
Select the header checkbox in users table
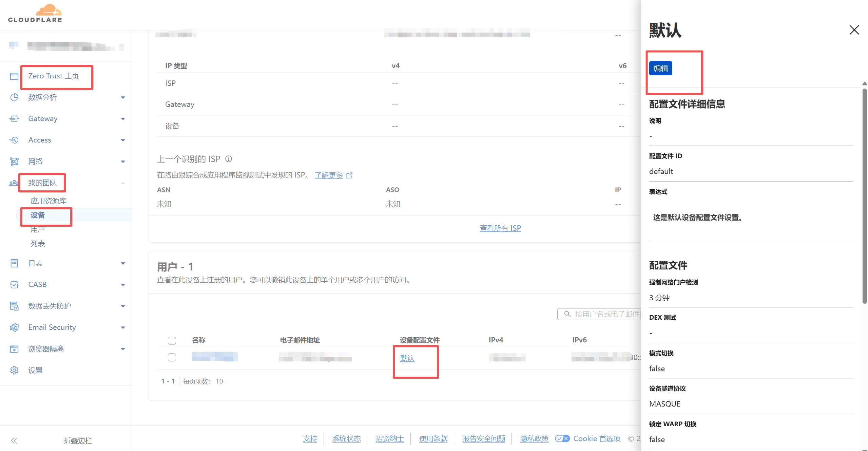[x=172, y=340]
